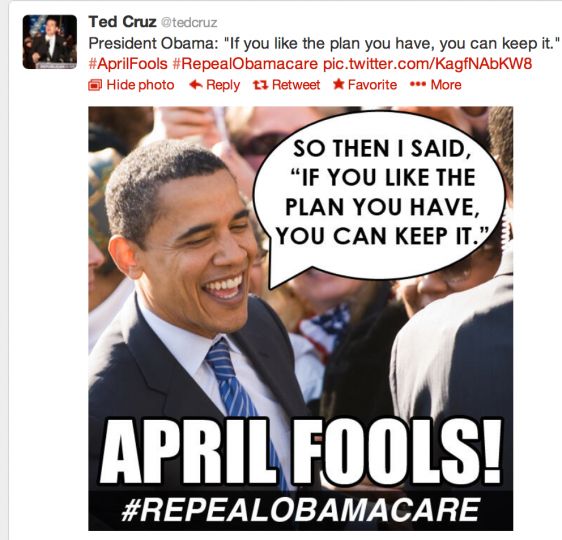The image size is (562, 540).
Task: Click the #REPEALOBAMACARE banner in image
Action: 300,510
